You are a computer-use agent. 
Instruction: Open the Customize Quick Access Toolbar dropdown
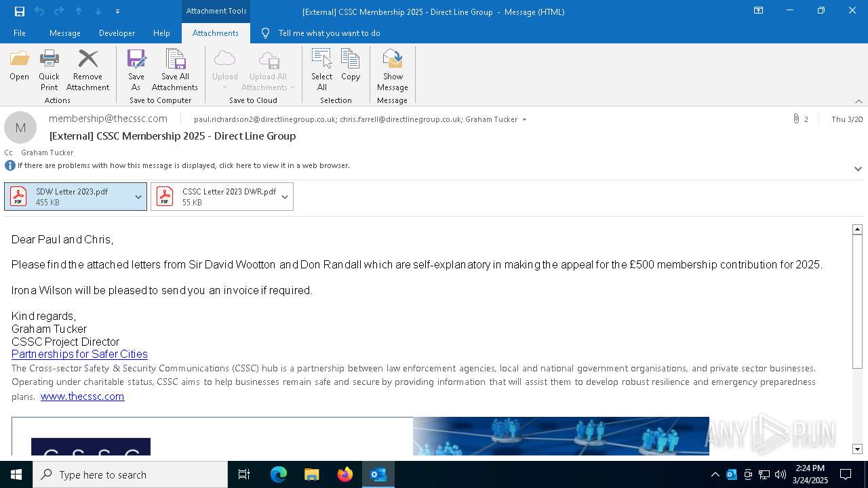(x=117, y=12)
